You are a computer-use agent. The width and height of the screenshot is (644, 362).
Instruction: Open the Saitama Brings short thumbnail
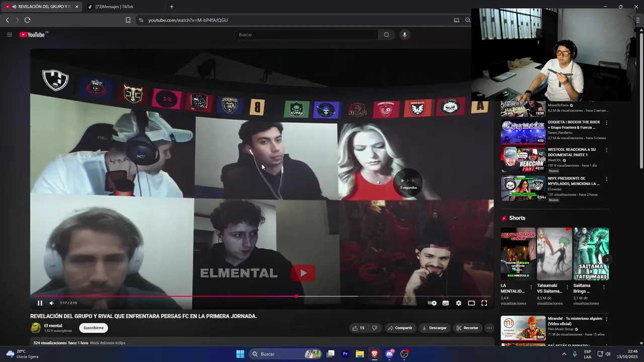pyautogui.click(x=591, y=254)
